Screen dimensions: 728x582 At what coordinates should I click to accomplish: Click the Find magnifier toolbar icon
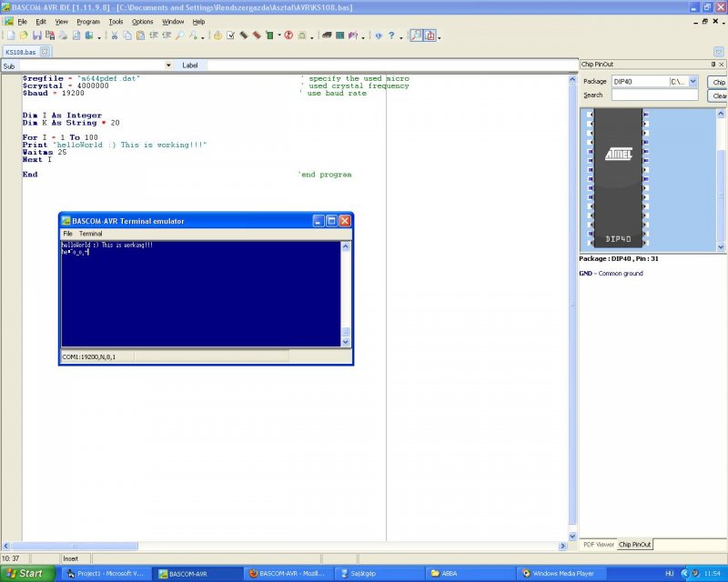coord(179,35)
